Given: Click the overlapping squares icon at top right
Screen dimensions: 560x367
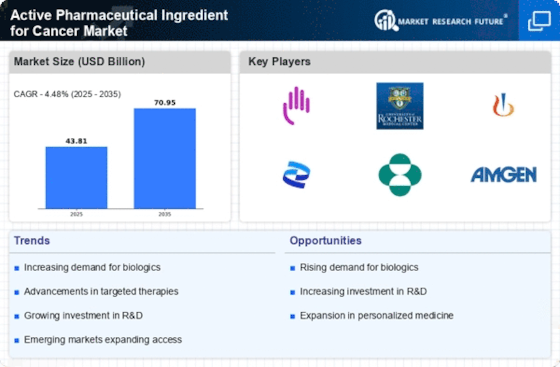Looking at the screenshot, I should pos(539,21).
